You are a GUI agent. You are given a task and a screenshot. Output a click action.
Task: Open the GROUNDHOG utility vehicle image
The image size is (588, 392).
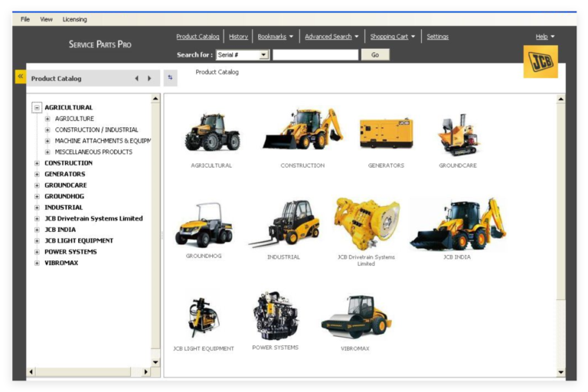(204, 225)
